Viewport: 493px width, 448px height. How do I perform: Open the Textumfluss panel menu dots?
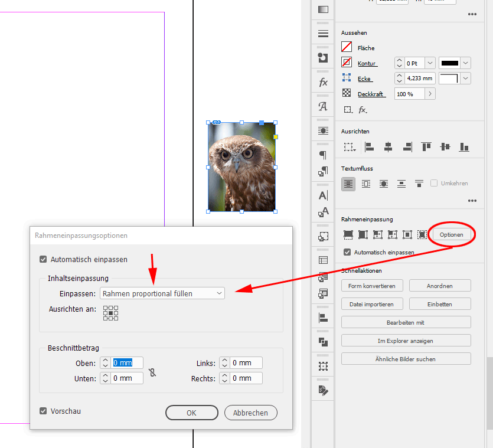click(472, 200)
